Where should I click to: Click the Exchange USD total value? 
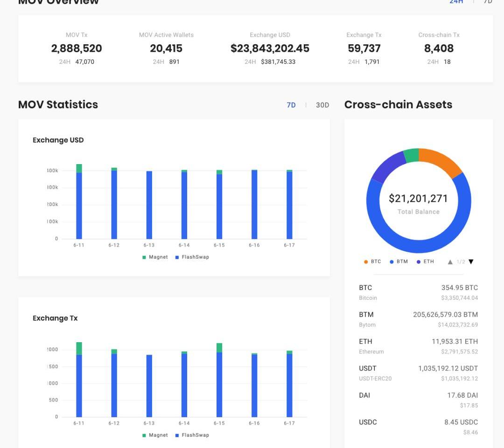pos(270,48)
